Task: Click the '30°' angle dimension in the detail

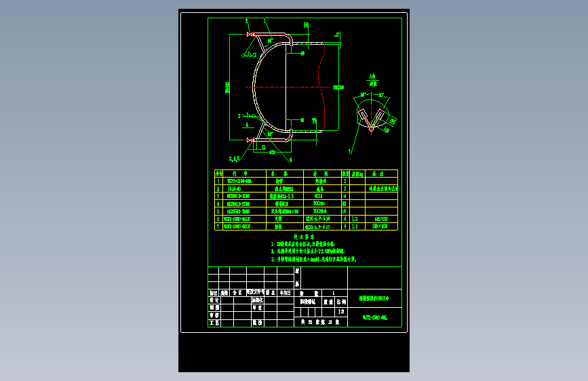Action: pos(380,95)
